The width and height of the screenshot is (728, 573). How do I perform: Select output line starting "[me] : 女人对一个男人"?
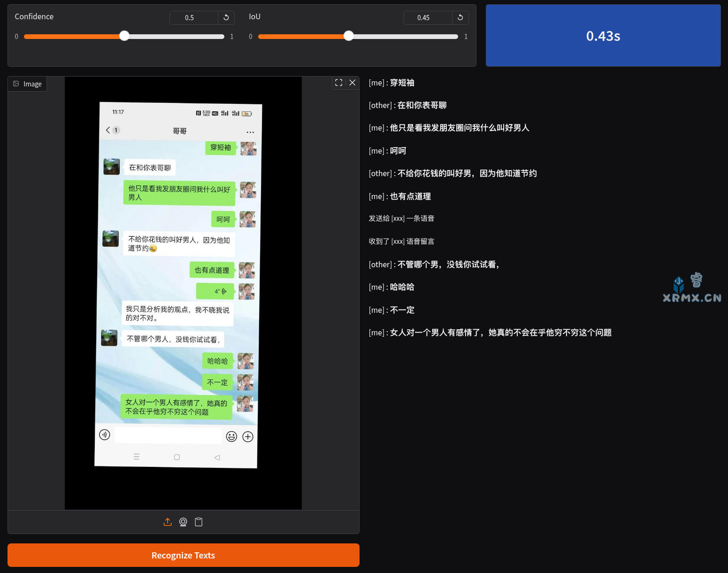tap(490, 333)
